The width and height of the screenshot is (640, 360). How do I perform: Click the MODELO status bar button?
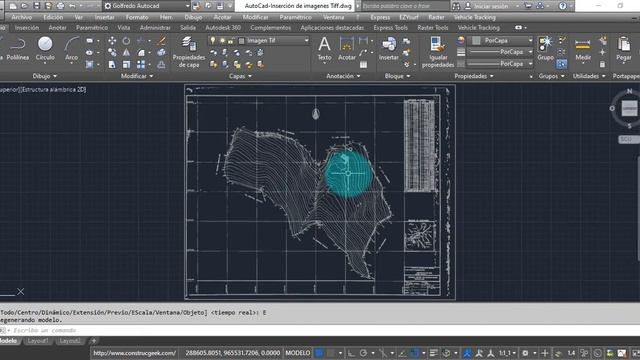click(x=298, y=353)
